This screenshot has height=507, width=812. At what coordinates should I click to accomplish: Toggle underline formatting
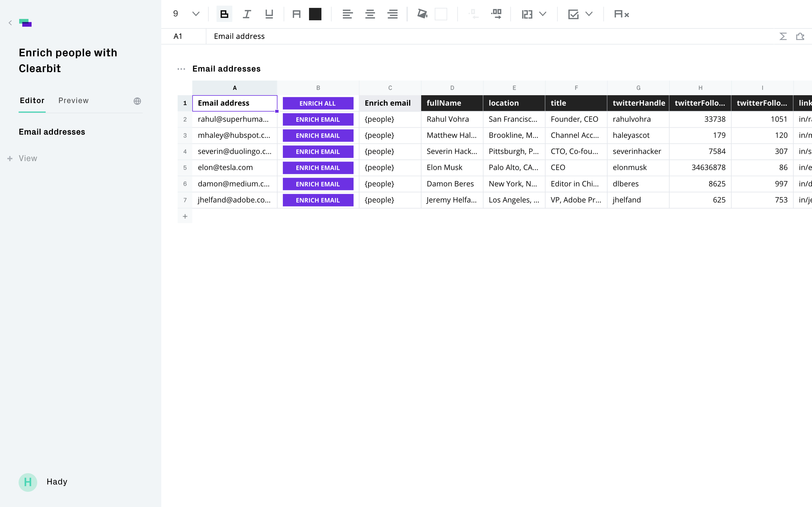[x=269, y=14]
